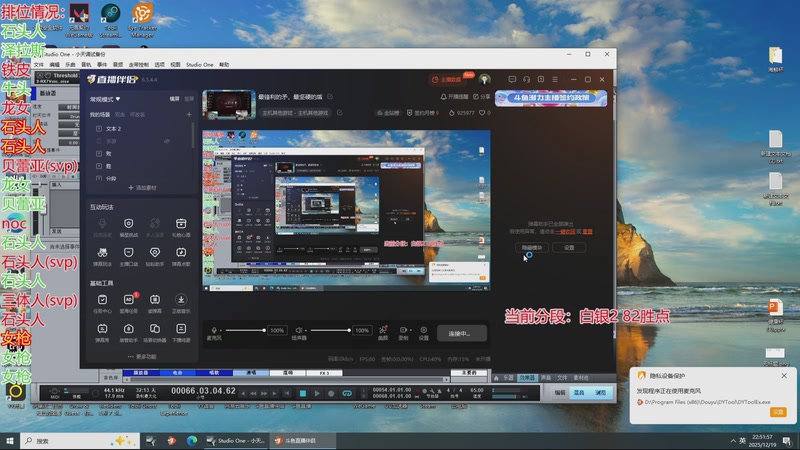Click Stop in Studio One transport
Viewport: 800px width, 450px height.
pyautogui.click(x=303, y=393)
